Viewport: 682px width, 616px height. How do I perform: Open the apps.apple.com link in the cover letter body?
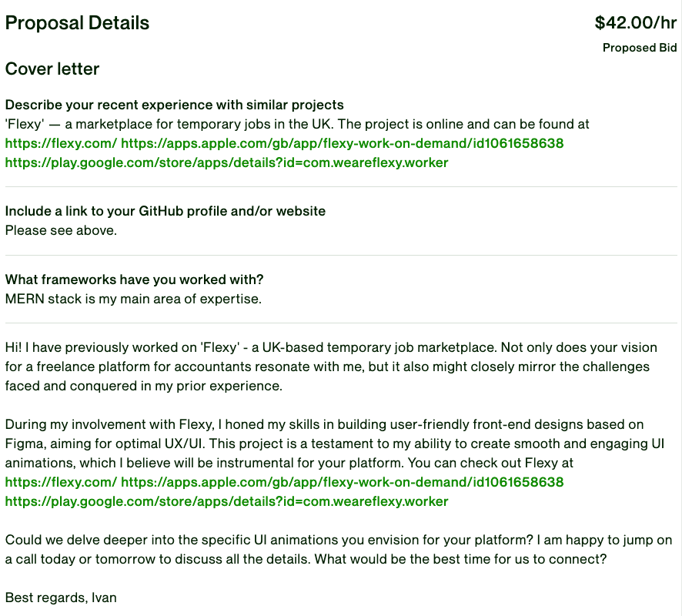[343, 482]
